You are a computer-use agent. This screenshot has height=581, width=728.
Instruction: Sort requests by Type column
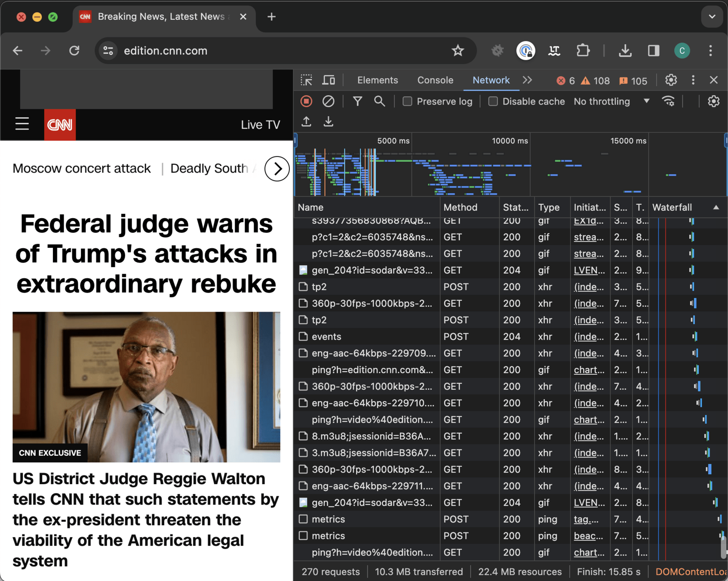pos(553,207)
